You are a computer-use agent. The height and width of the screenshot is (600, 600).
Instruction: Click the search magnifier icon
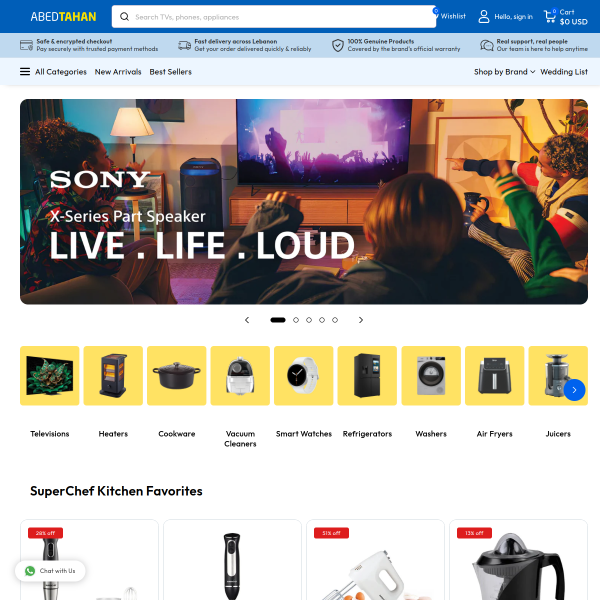(124, 16)
